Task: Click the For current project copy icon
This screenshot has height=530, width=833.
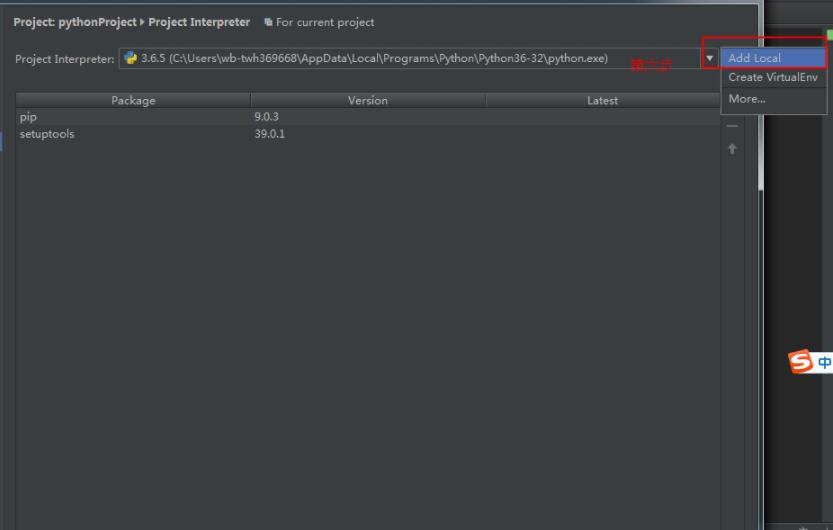Action: 268,22
